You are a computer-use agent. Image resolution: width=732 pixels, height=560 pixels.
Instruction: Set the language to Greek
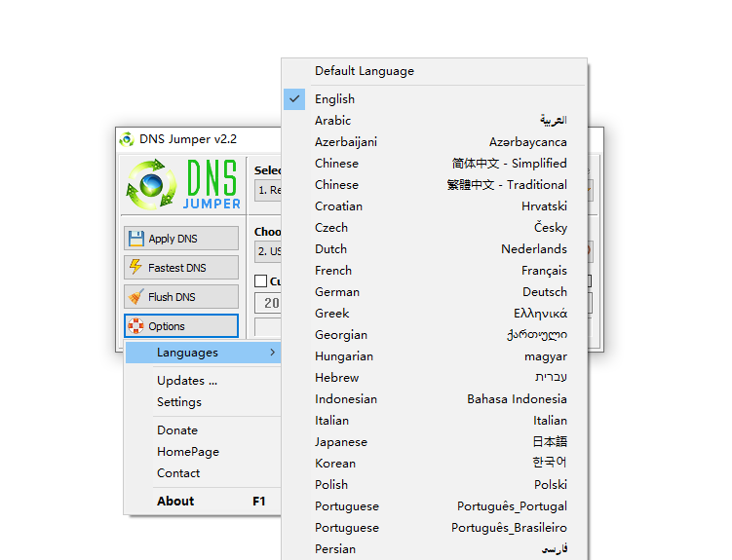tap(434, 314)
